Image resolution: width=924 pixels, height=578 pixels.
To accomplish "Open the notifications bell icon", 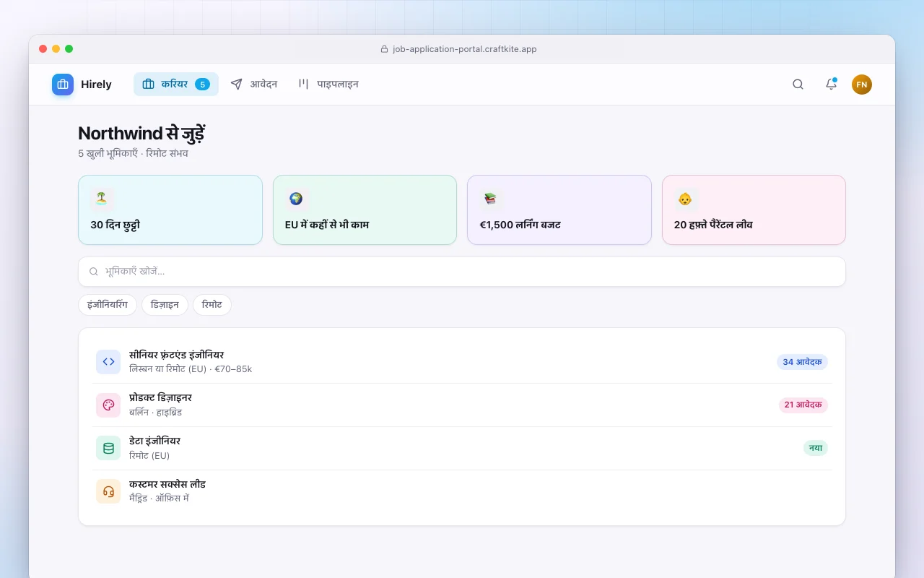I will (831, 85).
